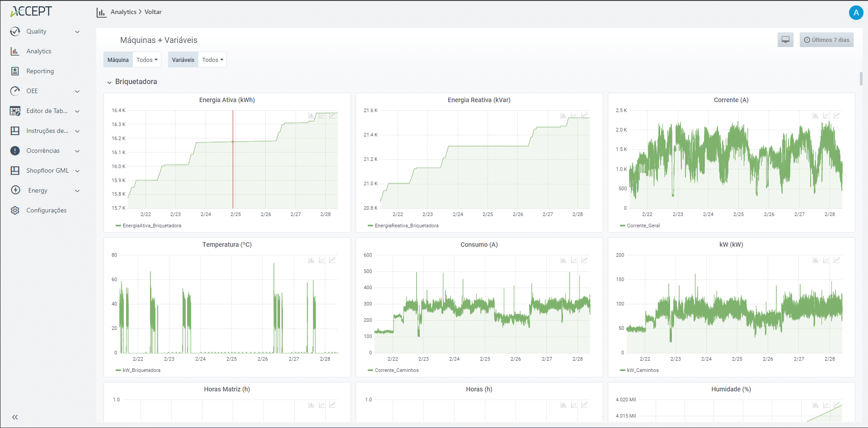This screenshot has height=428, width=868.
Task: Switch Temperatura chart to bar view
Action: tap(311, 260)
